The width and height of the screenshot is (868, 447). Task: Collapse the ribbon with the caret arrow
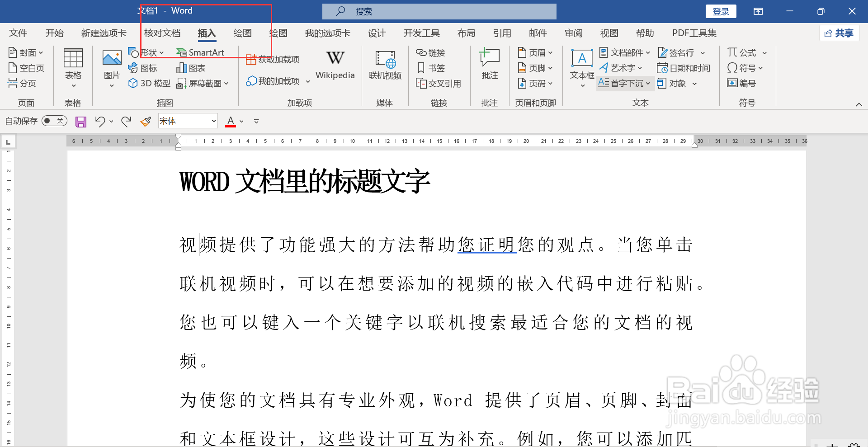point(859,104)
